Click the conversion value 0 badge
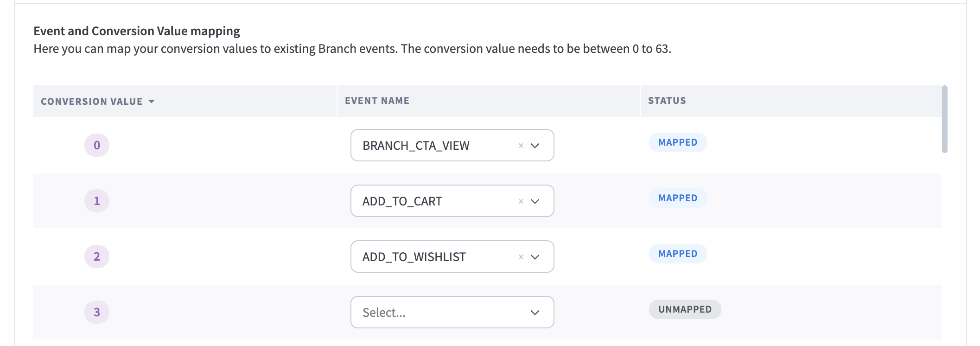This screenshot has height=346, width=980. 97,145
